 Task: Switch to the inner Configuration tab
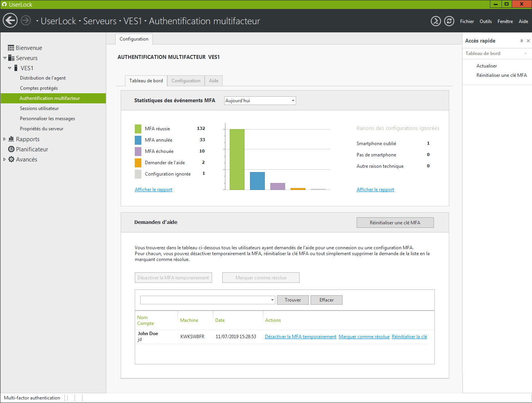(186, 81)
